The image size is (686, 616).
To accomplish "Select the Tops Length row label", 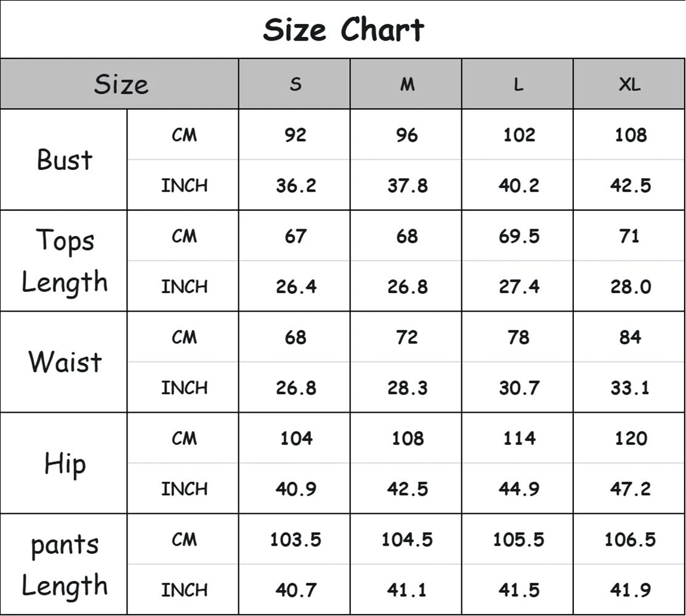I will click(x=65, y=261).
